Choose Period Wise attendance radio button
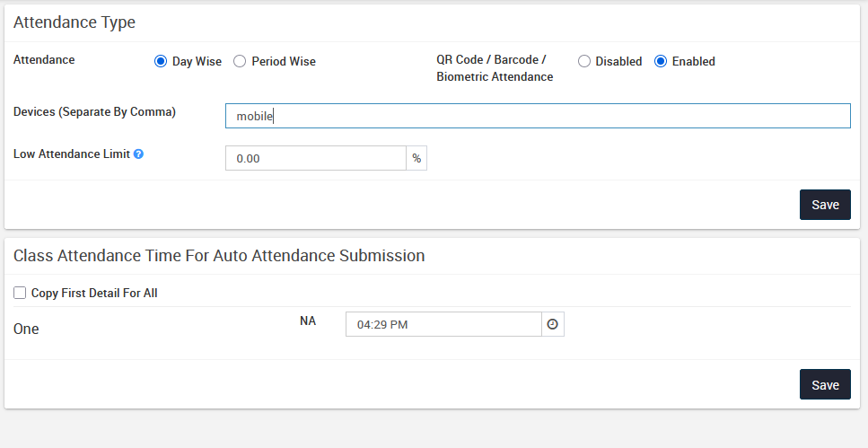The image size is (868, 448). (x=240, y=62)
